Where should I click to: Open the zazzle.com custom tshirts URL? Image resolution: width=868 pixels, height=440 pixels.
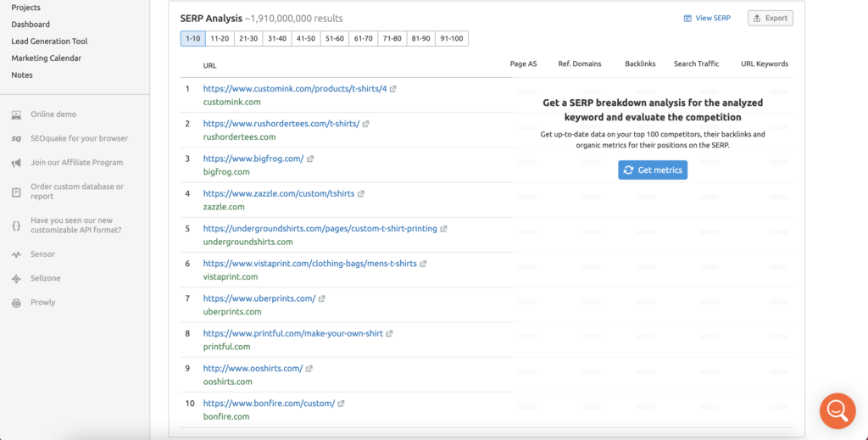point(279,193)
